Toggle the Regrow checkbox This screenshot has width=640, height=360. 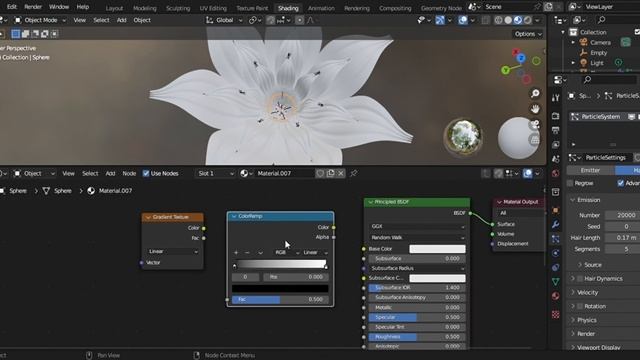(x=570, y=183)
